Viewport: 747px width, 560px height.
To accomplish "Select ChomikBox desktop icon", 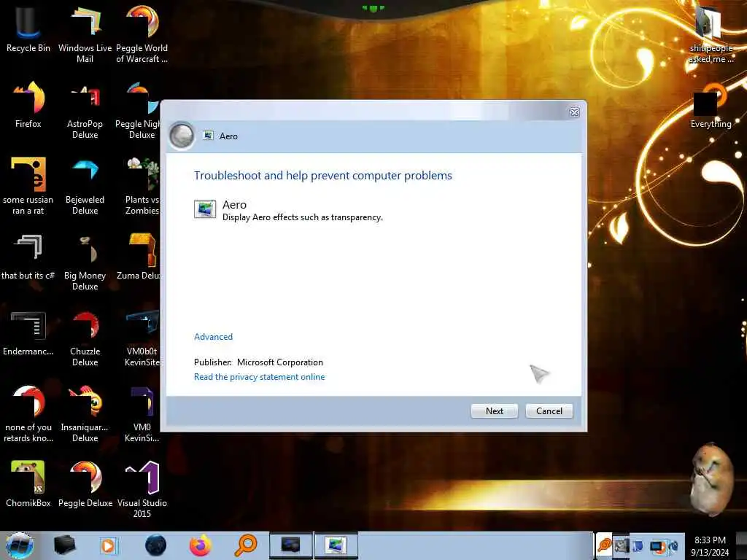I will pos(28,484).
